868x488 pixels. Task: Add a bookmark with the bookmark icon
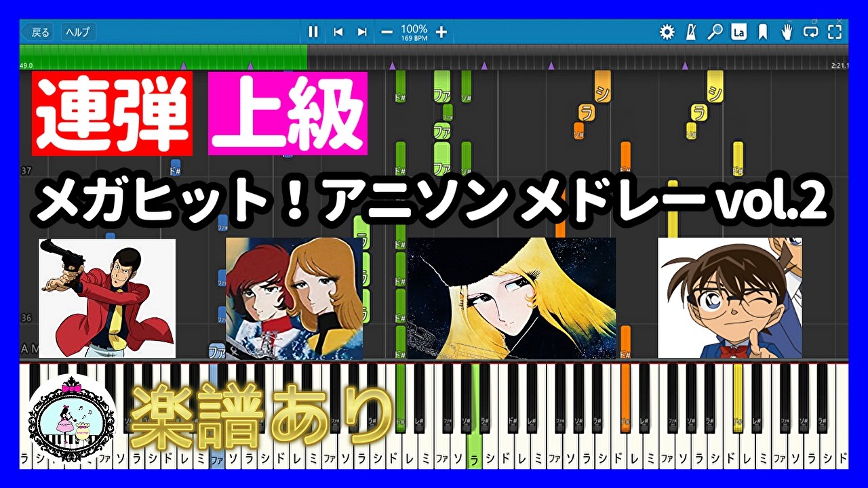click(763, 32)
